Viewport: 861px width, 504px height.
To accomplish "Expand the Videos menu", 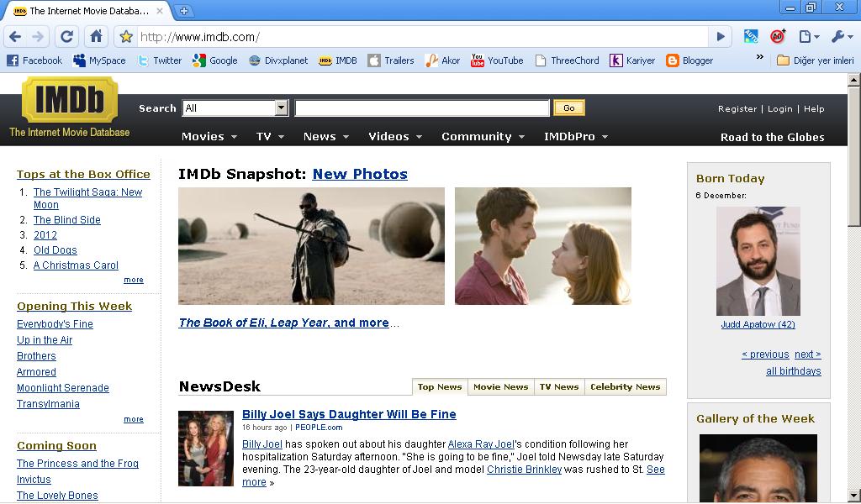I will [395, 137].
